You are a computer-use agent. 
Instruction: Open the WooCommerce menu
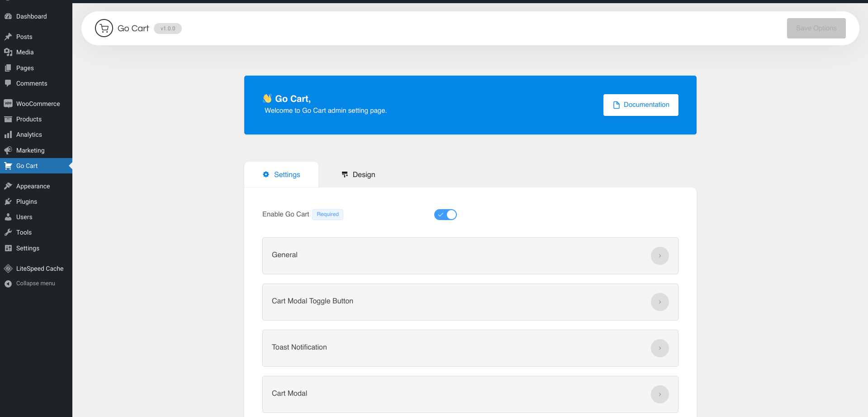click(x=36, y=104)
